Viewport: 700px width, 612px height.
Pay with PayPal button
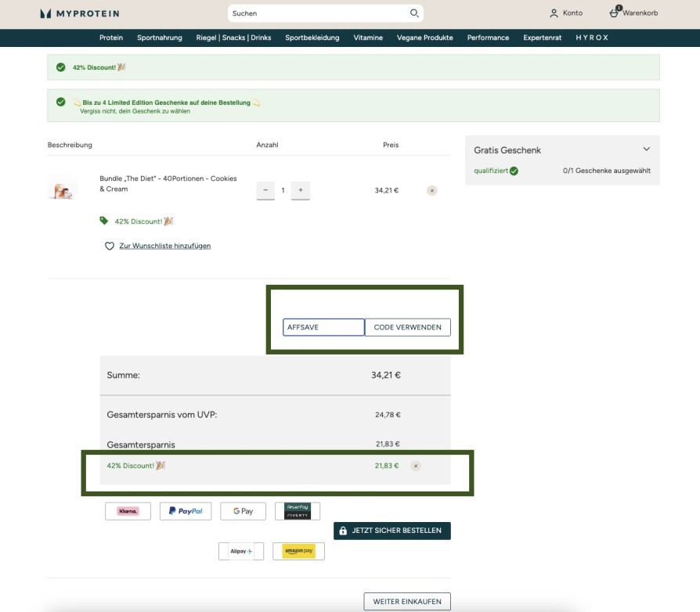tap(186, 511)
